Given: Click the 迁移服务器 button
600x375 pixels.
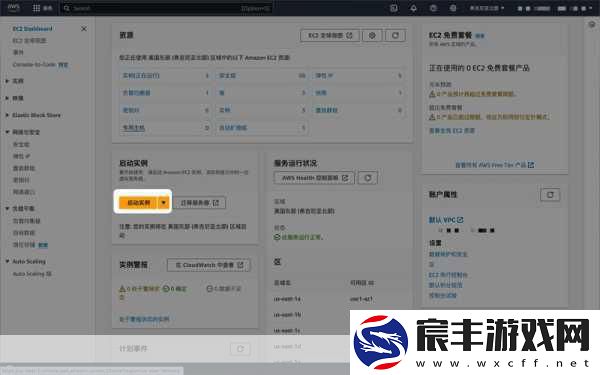Looking at the screenshot, I should (199, 203).
